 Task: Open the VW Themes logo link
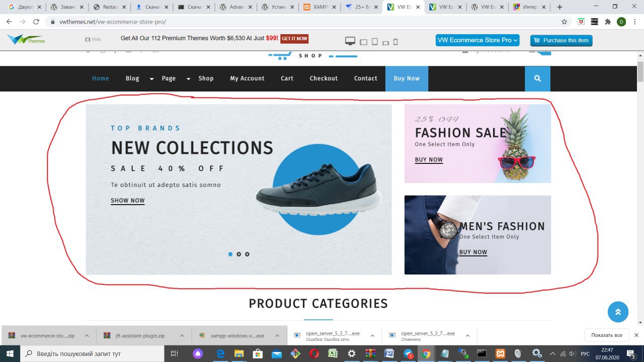(x=26, y=40)
